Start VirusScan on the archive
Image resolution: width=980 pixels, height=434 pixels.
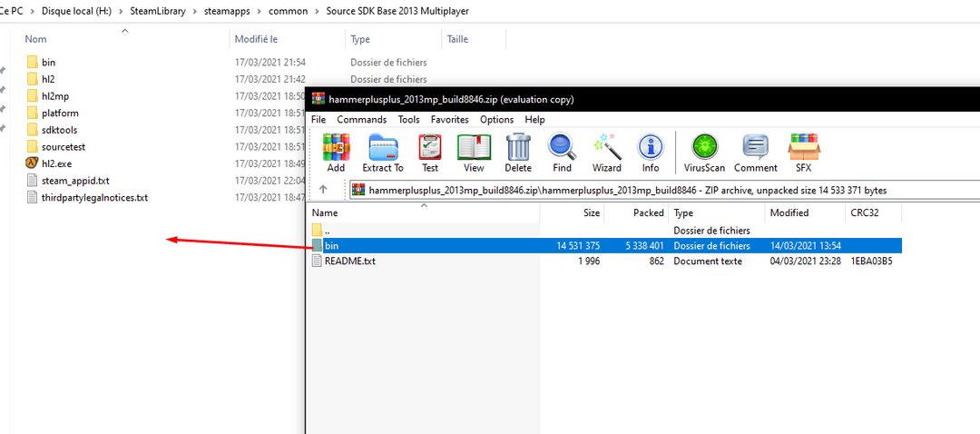706,153
